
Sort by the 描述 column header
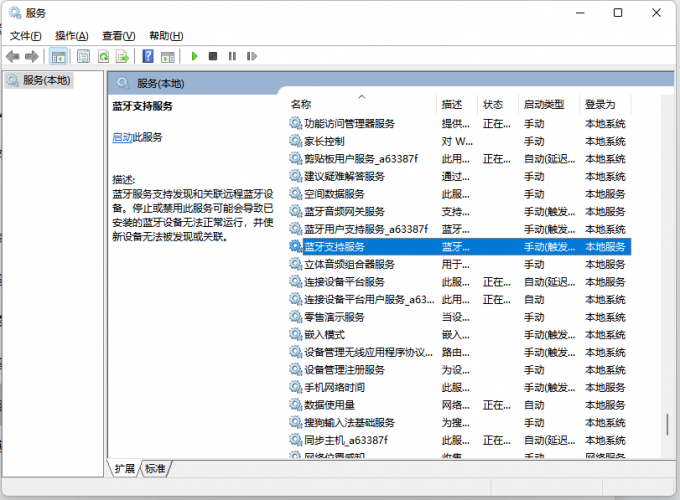[457, 105]
